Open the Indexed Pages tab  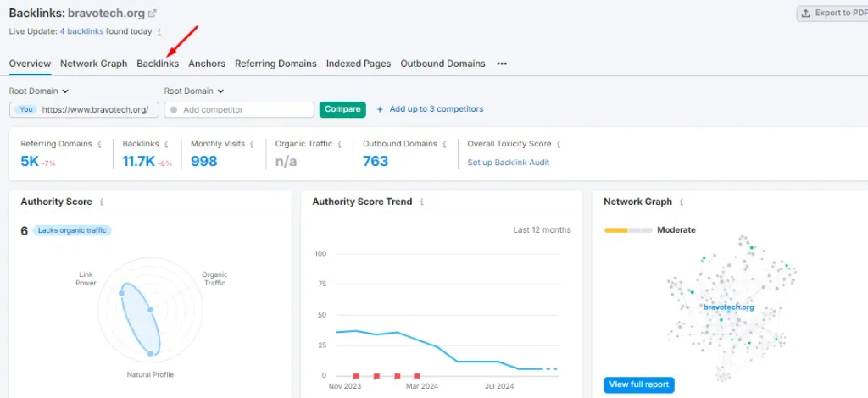(x=359, y=64)
